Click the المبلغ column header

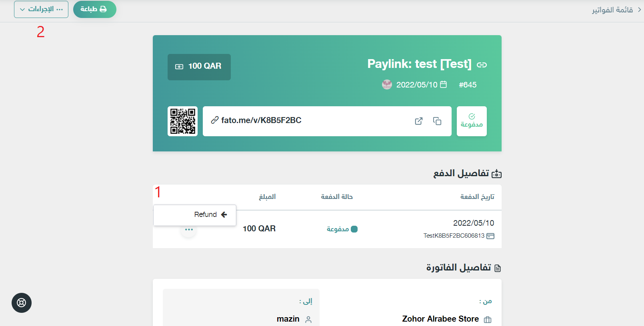267,197
